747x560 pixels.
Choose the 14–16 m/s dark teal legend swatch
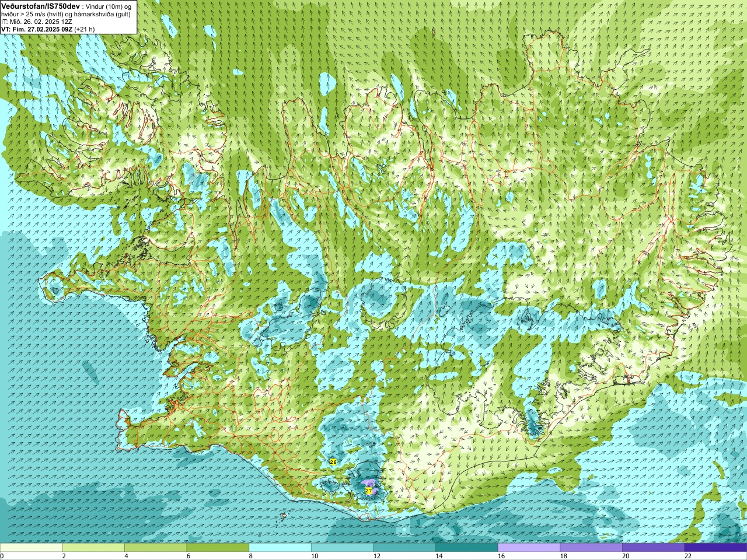[467, 548]
